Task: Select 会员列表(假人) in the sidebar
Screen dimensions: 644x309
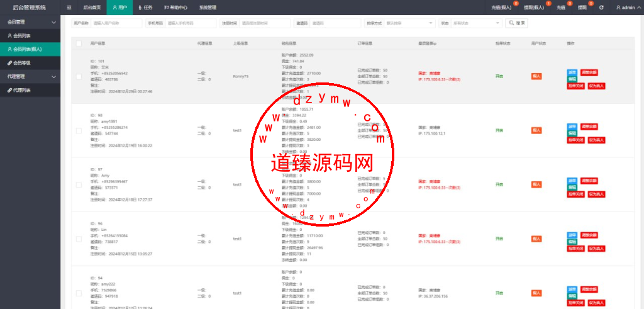Action: [x=30, y=49]
